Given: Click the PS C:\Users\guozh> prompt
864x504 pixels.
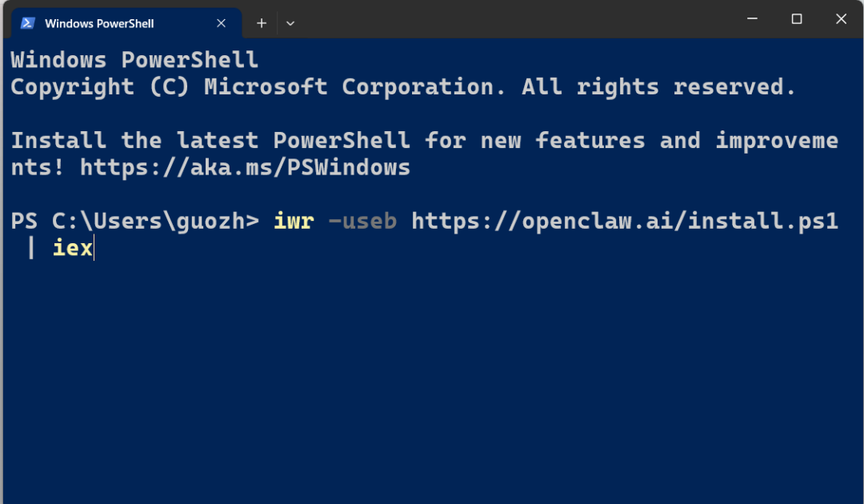Looking at the screenshot, I should tap(134, 221).
